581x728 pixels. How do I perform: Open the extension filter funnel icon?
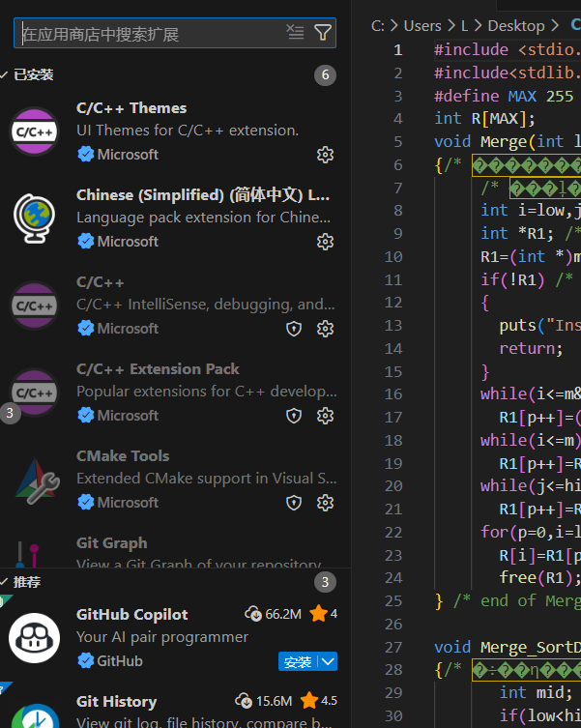pos(323,33)
